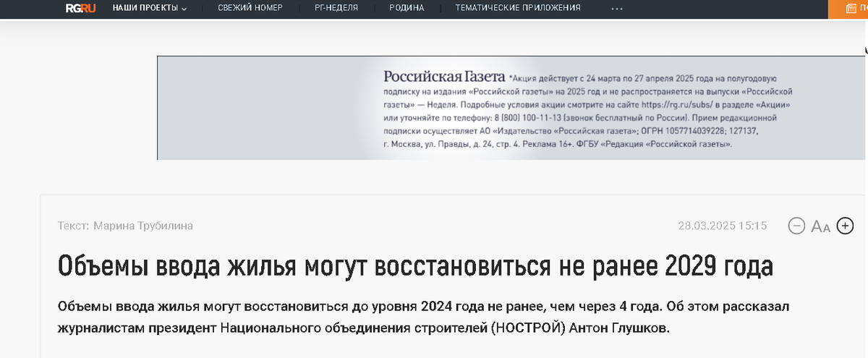Increase article font size with plus icon

(x=845, y=226)
